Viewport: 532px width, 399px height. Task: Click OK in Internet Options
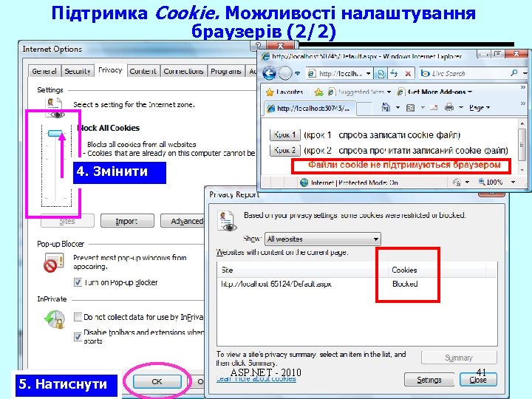[157, 381]
